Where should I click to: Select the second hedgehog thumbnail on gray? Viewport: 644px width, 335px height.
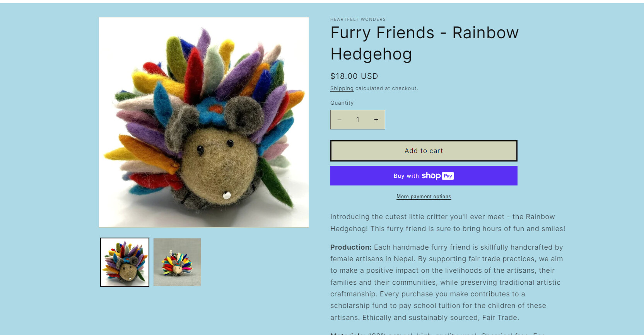tap(177, 262)
